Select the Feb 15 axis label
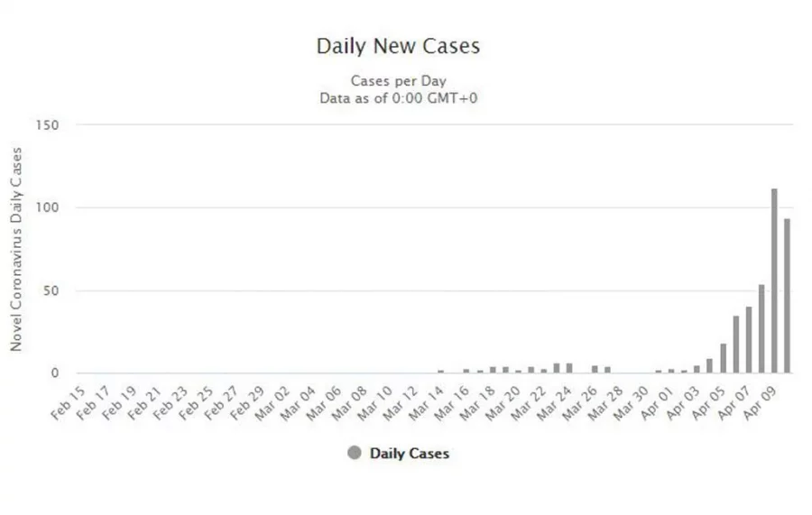 click(x=68, y=402)
